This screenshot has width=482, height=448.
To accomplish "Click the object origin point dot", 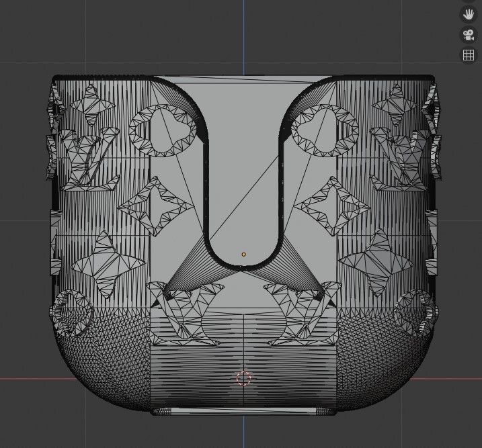I will (x=244, y=255).
